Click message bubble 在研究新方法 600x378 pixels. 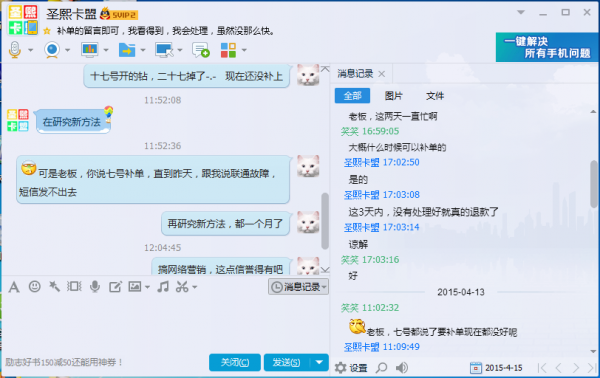pos(72,122)
